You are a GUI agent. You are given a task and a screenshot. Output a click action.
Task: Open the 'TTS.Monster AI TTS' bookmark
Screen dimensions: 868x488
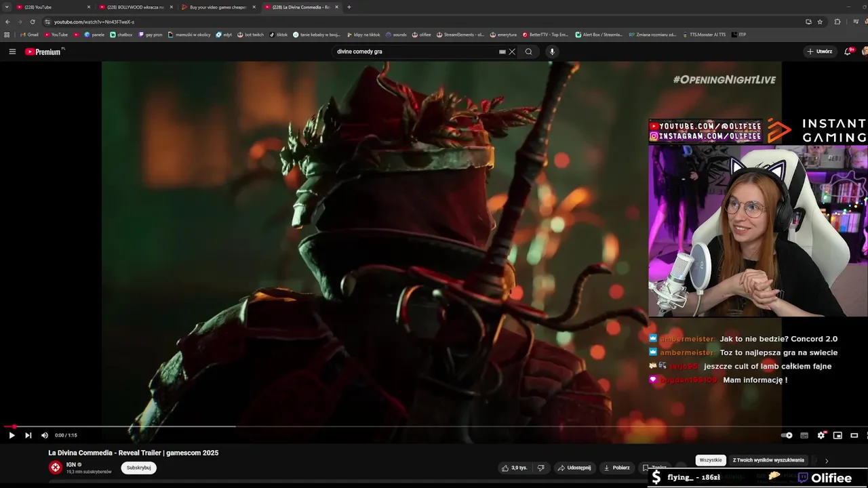coord(704,35)
